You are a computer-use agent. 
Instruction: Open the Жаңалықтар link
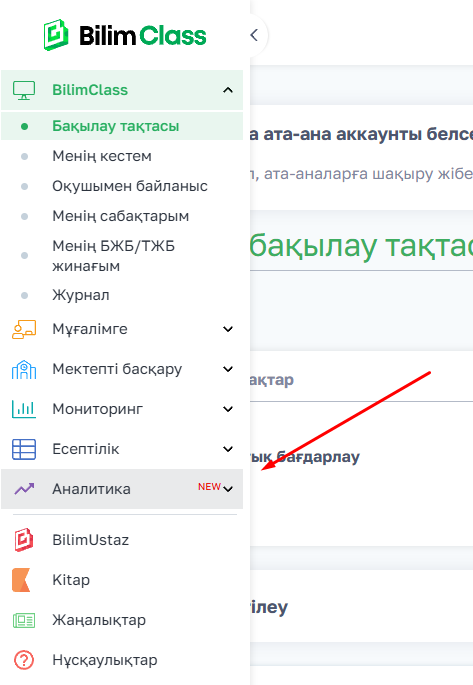[99, 620]
